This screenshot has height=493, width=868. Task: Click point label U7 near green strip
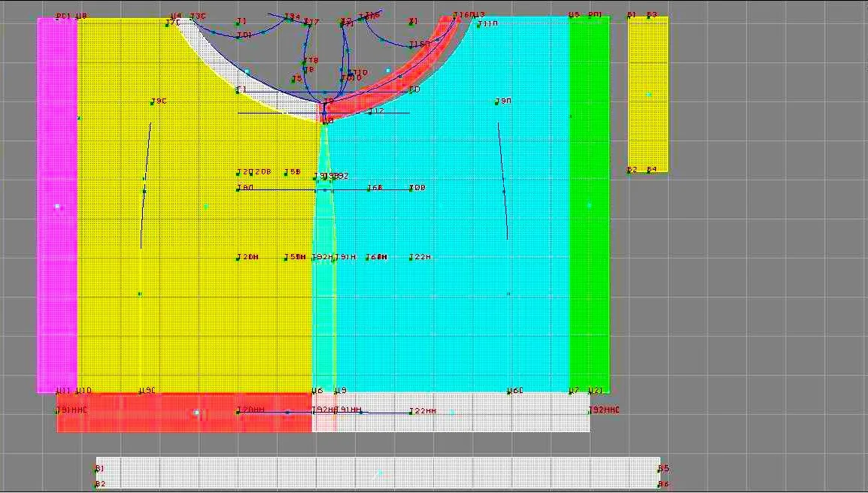[x=574, y=391]
